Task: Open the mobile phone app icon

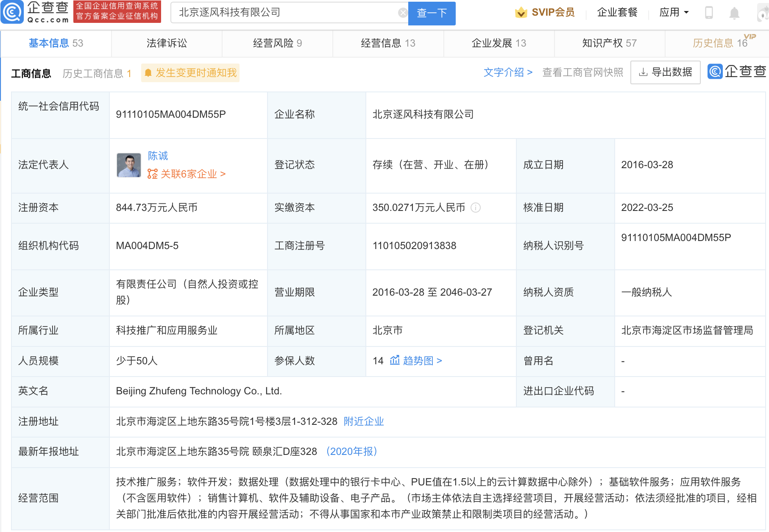Action: [708, 13]
